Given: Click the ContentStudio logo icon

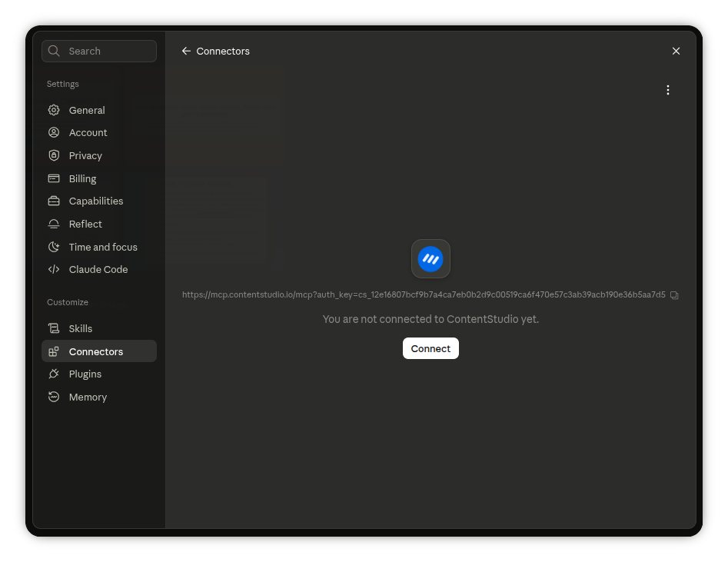Looking at the screenshot, I should click(430, 259).
